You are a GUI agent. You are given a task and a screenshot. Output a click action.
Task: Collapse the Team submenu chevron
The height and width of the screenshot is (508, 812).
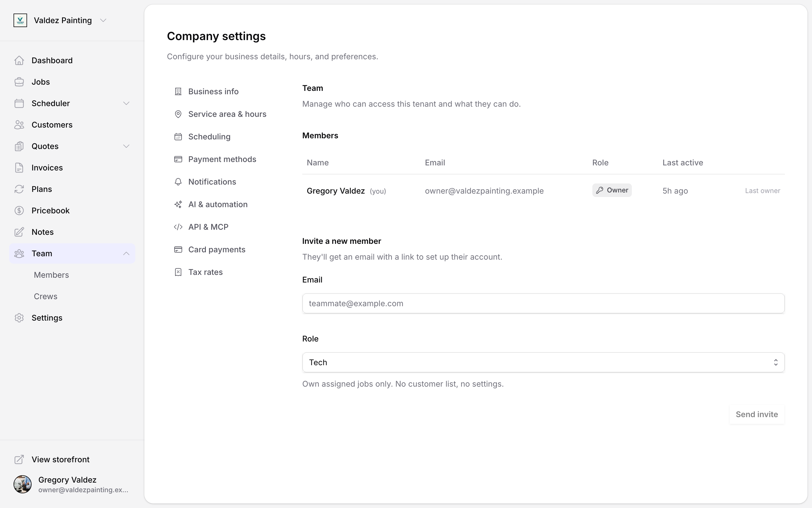click(126, 254)
